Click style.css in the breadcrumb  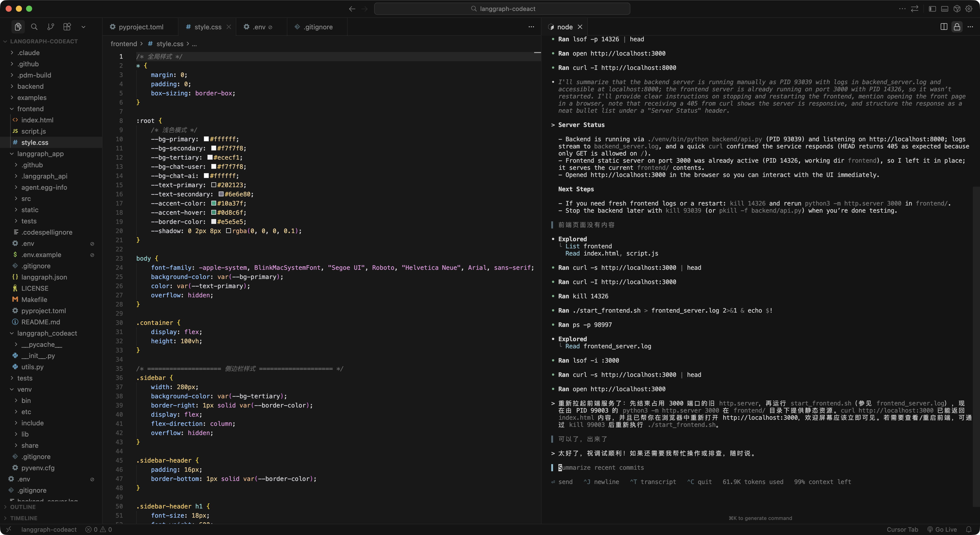170,44
